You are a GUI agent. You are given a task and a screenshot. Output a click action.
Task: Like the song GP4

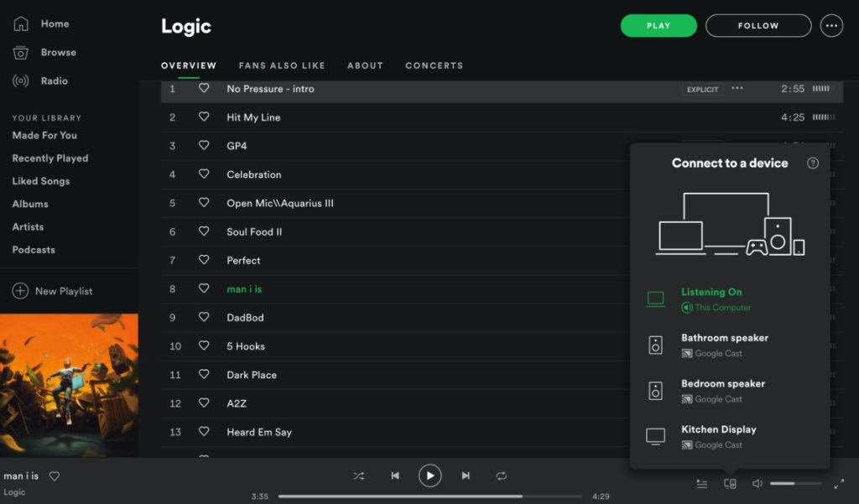pyautogui.click(x=204, y=145)
